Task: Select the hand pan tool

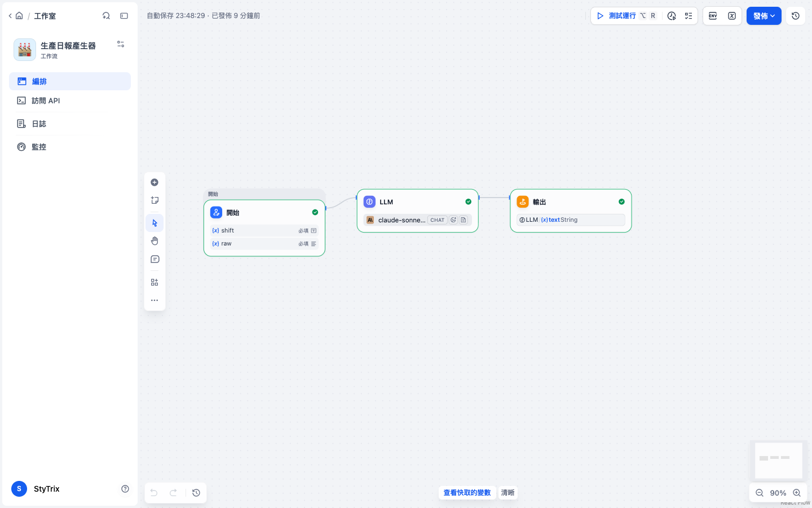Action: tap(155, 241)
